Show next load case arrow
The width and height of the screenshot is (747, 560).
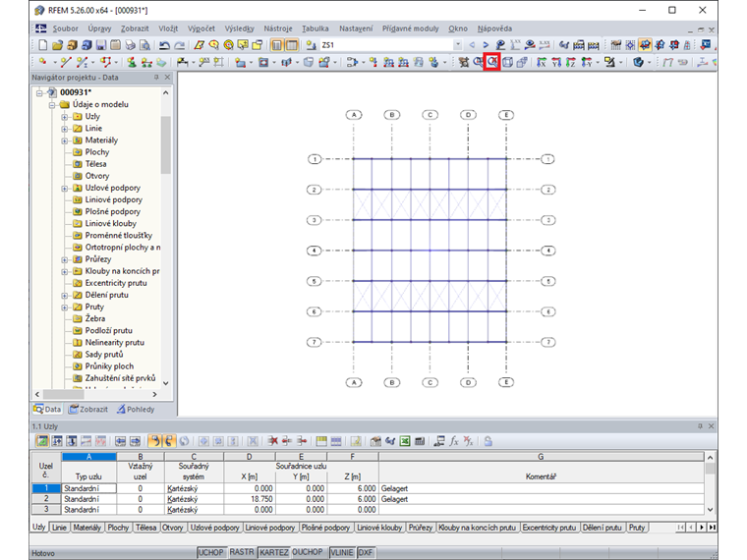tap(486, 45)
